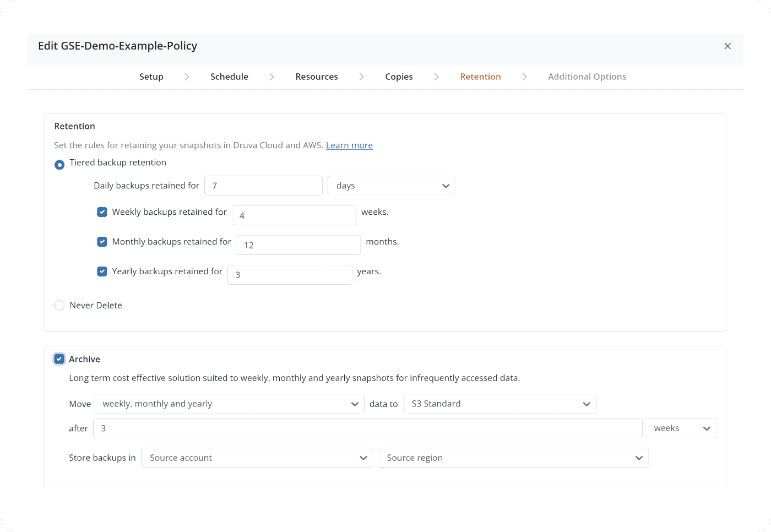
Task: Uncheck Weekly backups retained checkbox
Action: [x=102, y=212]
